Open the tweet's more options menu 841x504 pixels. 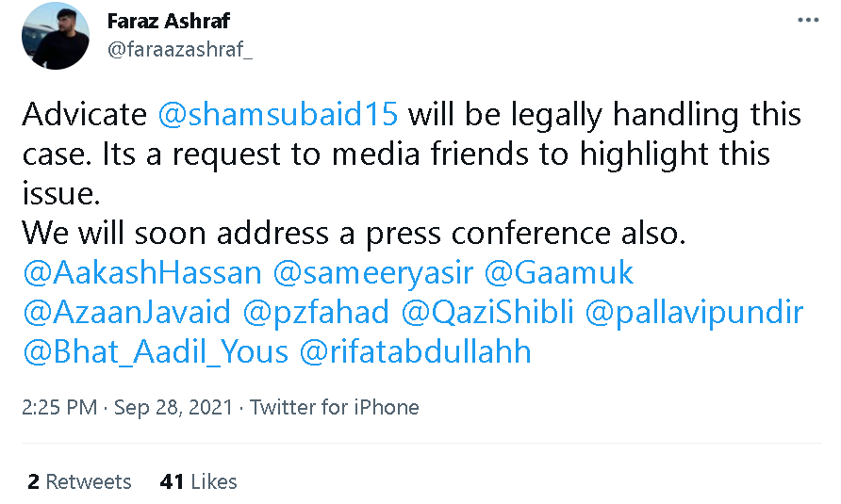pyautogui.click(x=808, y=21)
